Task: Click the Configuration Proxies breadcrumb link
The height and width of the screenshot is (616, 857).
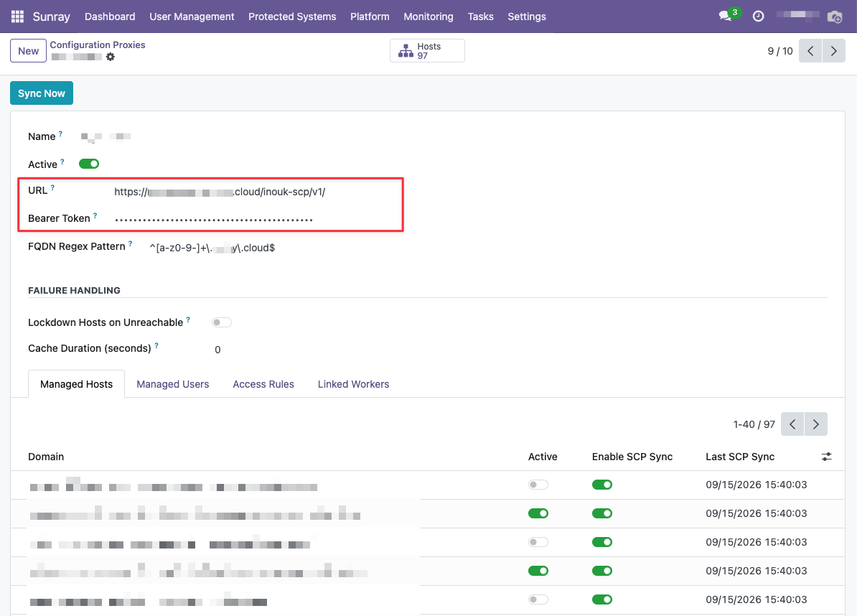Action: click(98, 45)
